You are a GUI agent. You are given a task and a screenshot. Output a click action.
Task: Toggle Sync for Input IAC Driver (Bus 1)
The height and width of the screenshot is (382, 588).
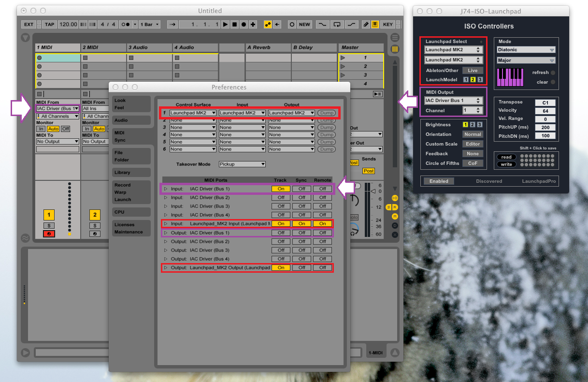click(301, 189)
